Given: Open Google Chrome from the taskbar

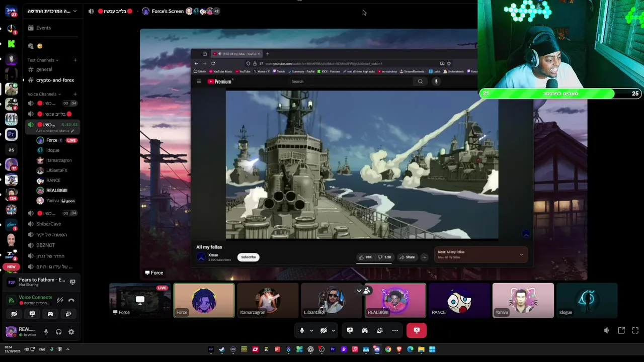Looking at the screenshot, I should tap(388, 349).
